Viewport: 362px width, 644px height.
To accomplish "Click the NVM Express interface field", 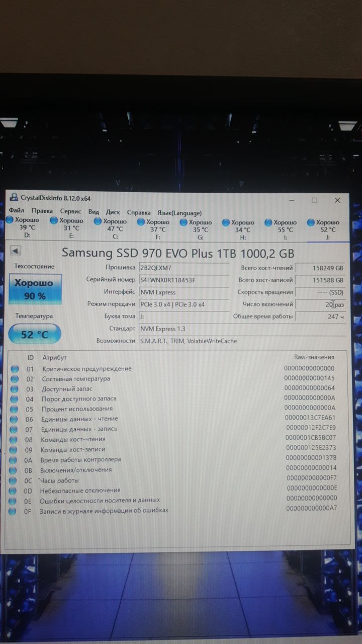I will 184,292.
